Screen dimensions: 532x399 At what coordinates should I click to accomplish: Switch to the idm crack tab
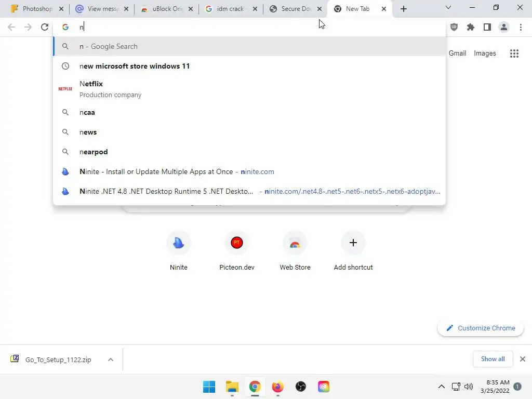pyautogui.click(x=227, y=9)
